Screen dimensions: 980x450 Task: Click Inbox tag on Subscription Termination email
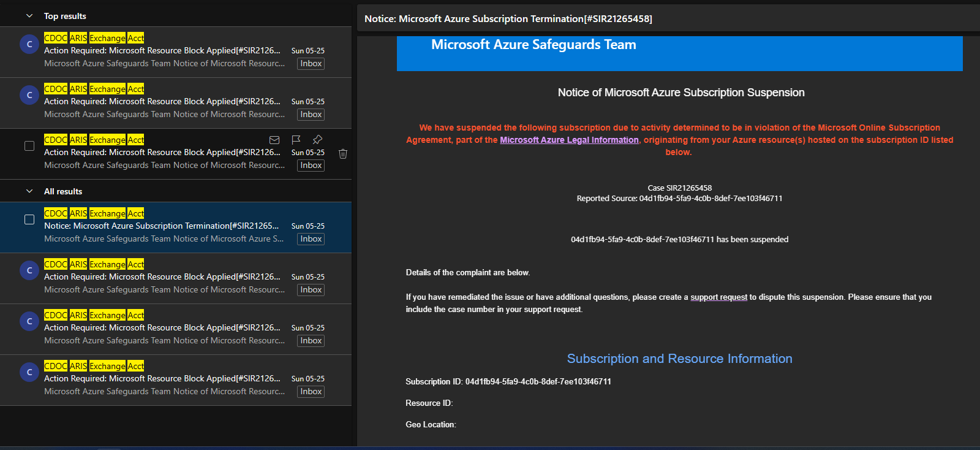[311, 239]
